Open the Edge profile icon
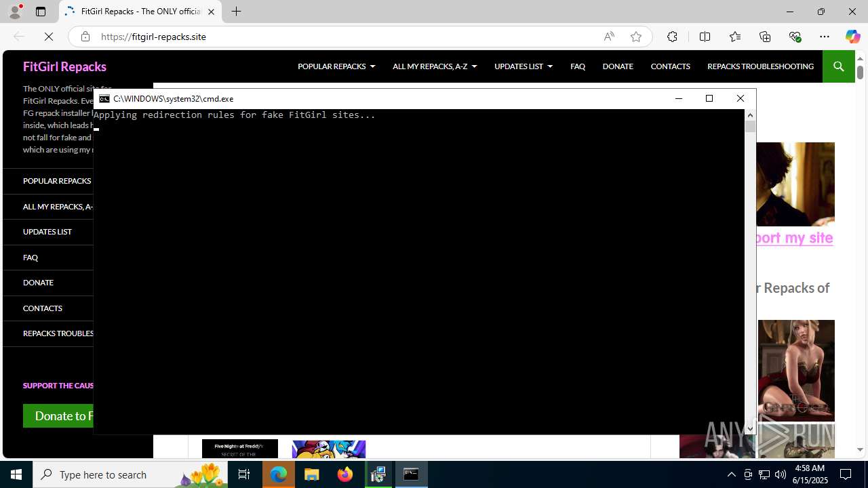This screenshot has height=488, width=868. point(15,12)
